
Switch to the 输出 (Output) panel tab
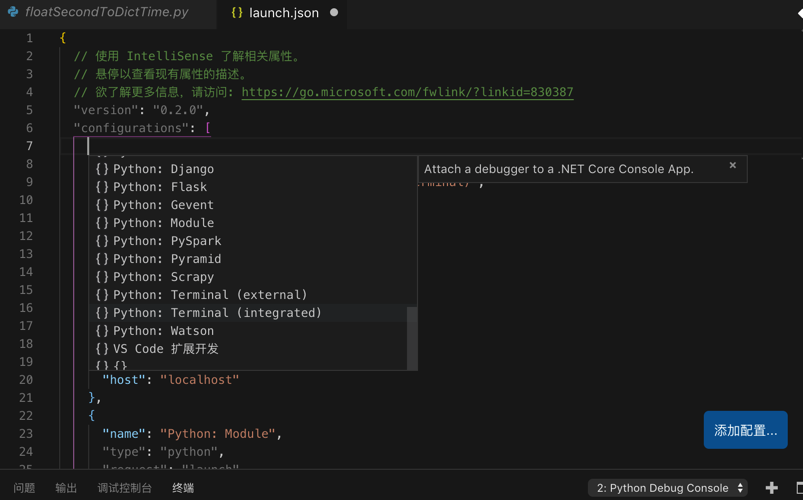pos(66,488)
